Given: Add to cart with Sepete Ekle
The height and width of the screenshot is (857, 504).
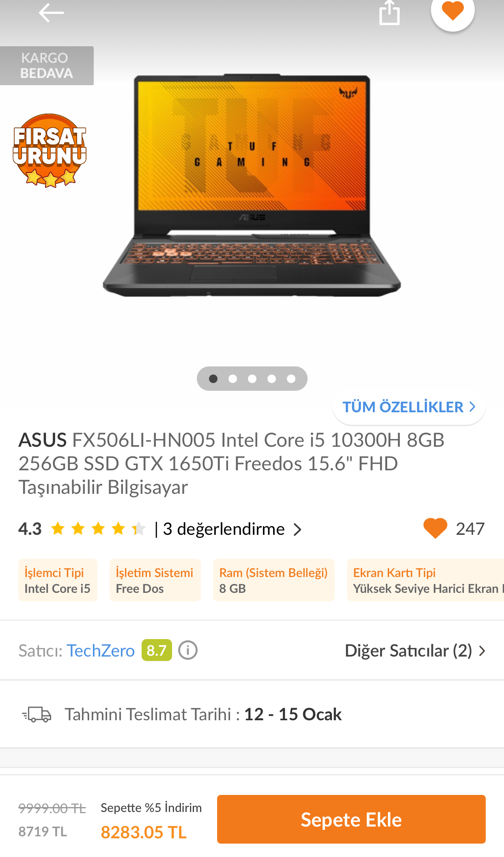Looking at the screenshot, I should click(351, 819).
